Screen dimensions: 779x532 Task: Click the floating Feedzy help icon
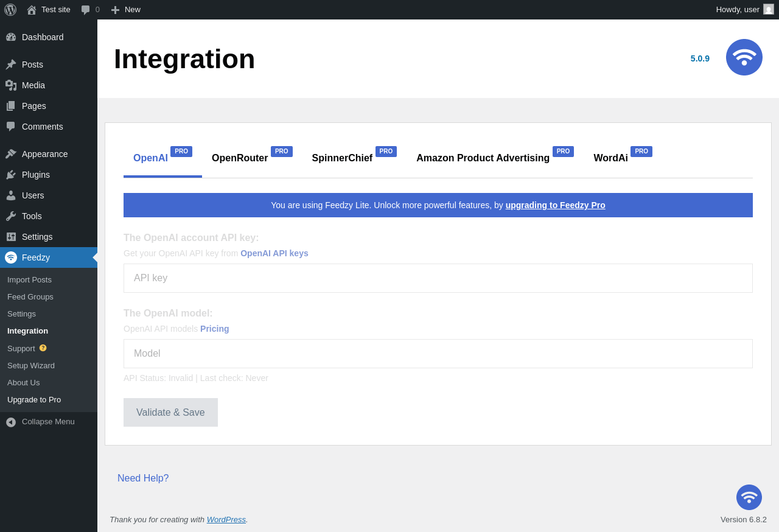click(749, 497)
